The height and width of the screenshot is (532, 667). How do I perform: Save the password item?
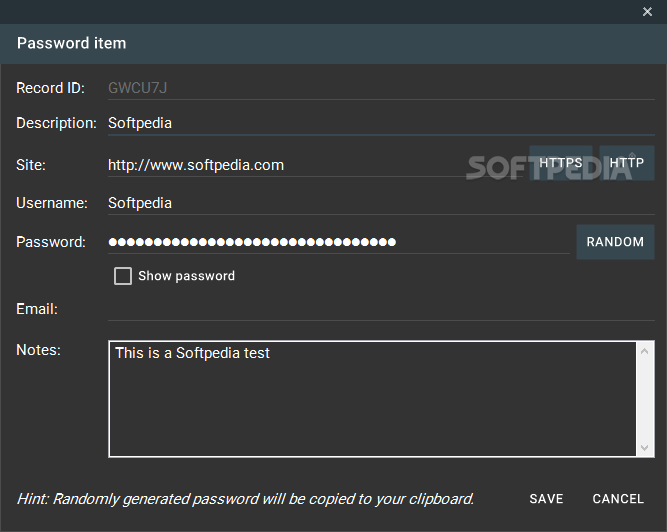546,499
